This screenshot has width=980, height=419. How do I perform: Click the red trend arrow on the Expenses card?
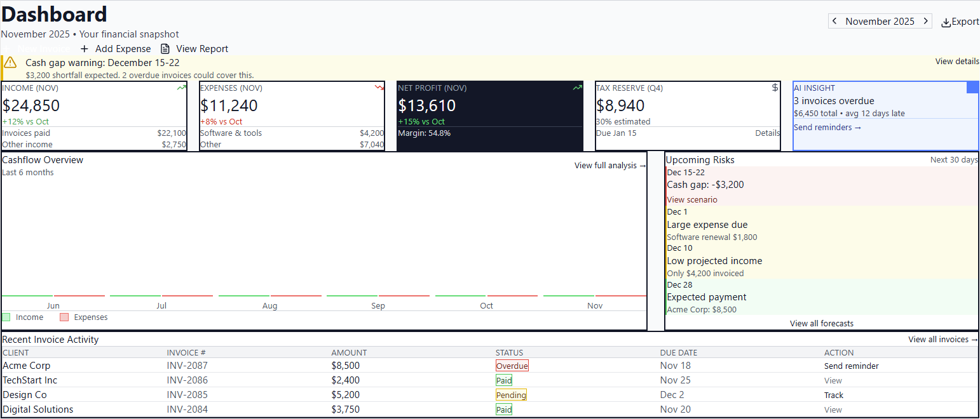379,88
